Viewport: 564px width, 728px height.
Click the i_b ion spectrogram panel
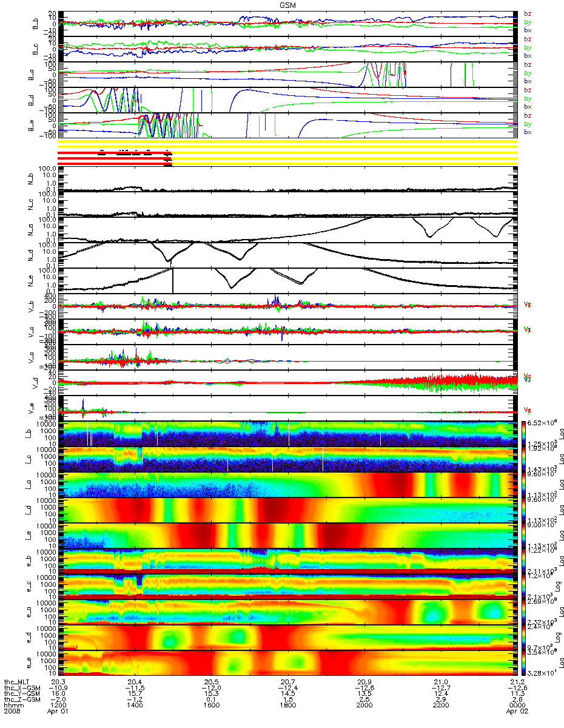(x=289, y=433)
